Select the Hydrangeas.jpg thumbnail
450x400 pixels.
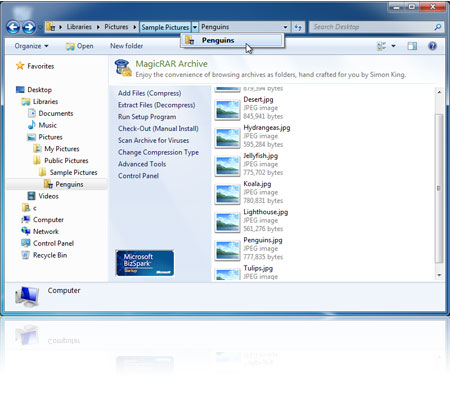coord(227,138)
